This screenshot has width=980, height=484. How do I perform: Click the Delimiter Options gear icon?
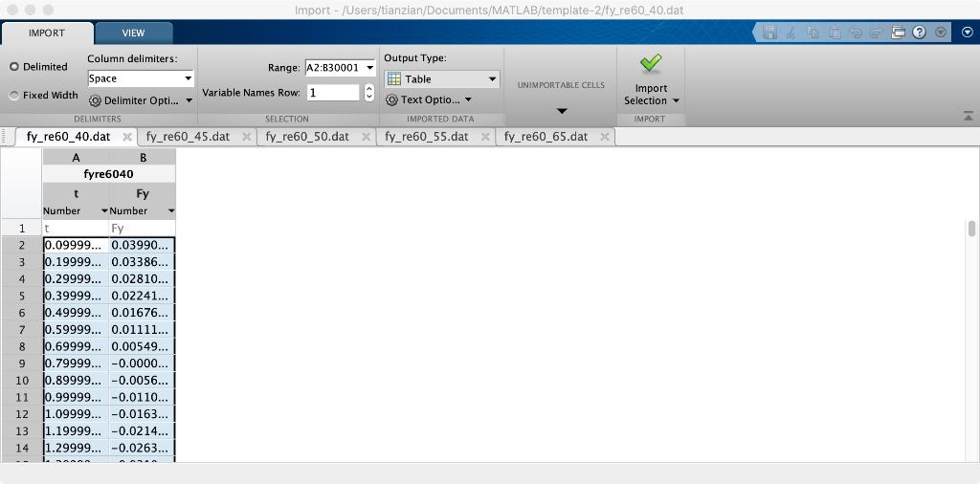(x=95, y=100)
